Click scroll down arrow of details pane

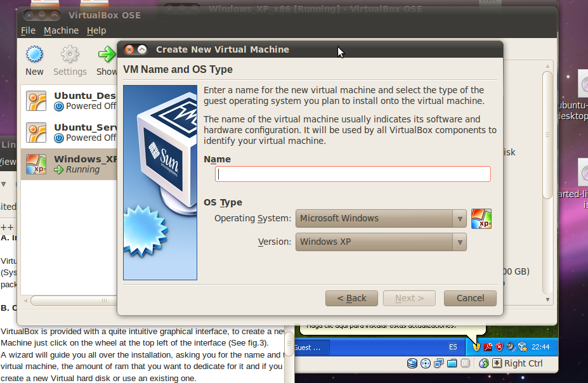(547, 300)
